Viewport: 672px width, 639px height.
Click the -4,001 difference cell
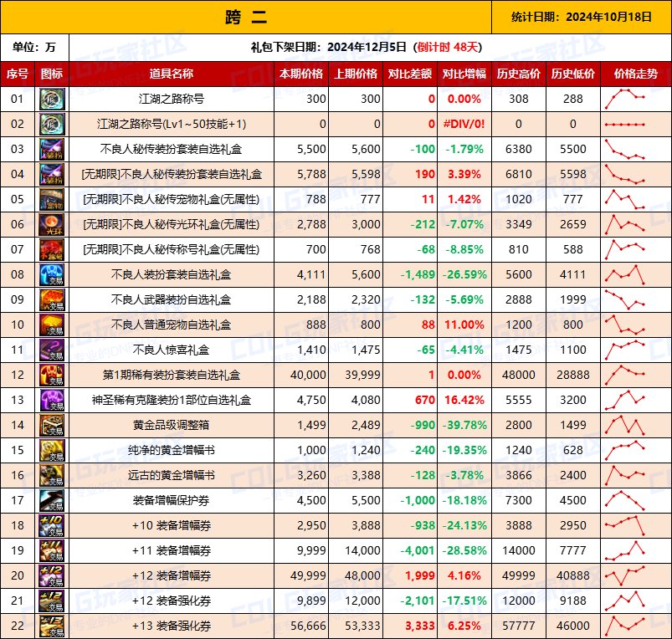[x=410, y=550]
